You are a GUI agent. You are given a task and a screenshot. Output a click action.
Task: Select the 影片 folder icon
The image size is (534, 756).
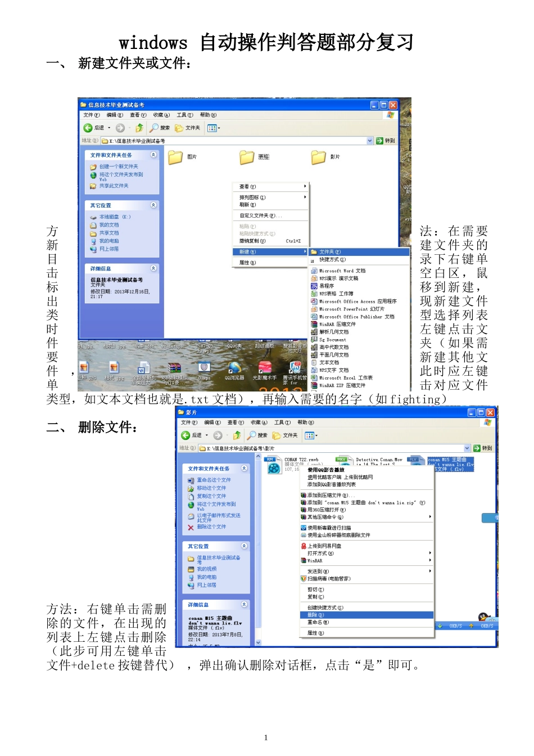coord(319,157)
